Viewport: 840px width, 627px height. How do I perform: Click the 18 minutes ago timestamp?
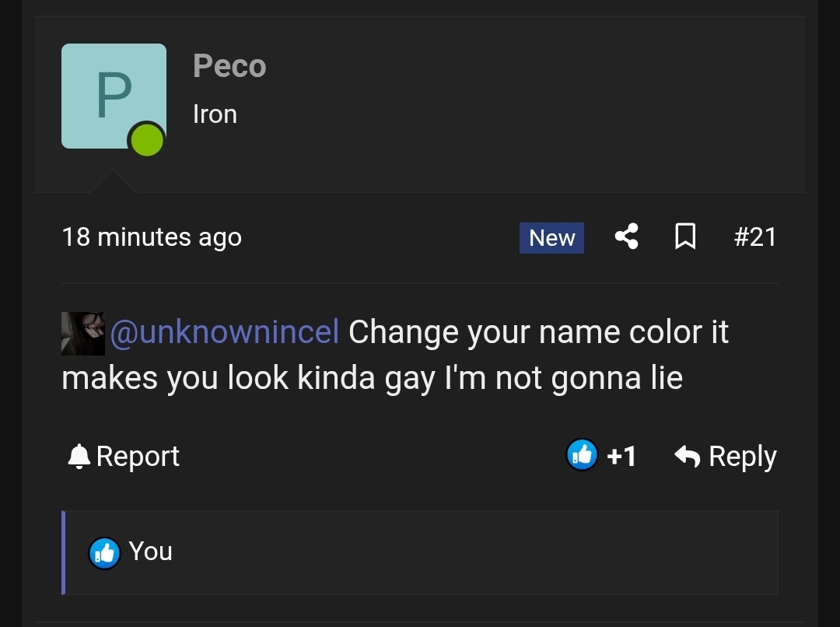152,236
